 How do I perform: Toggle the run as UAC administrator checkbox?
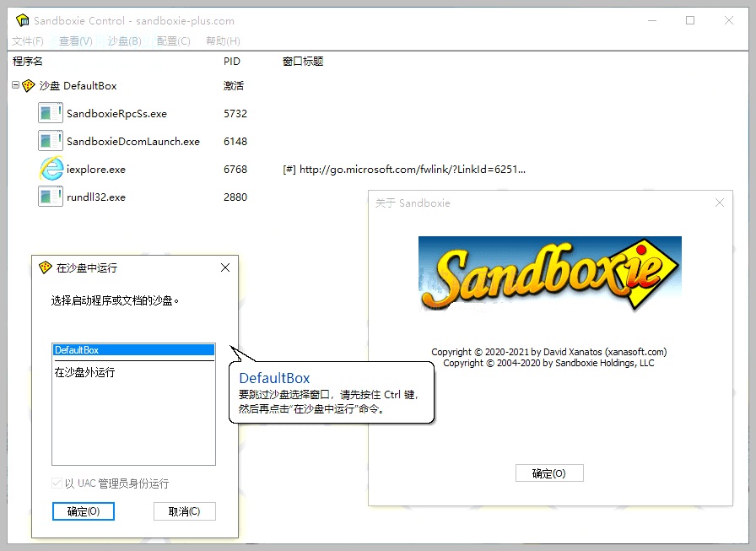click(57, 483)
